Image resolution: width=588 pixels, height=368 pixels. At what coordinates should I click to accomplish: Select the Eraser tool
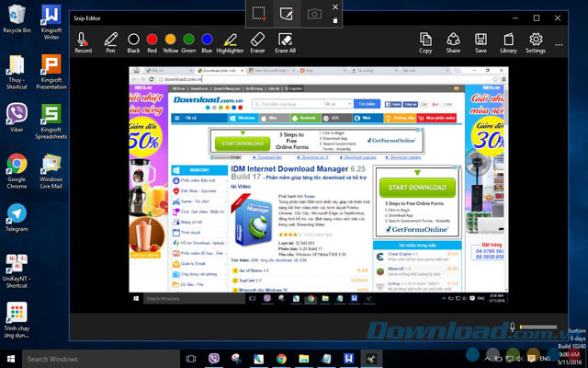[258, 42]
